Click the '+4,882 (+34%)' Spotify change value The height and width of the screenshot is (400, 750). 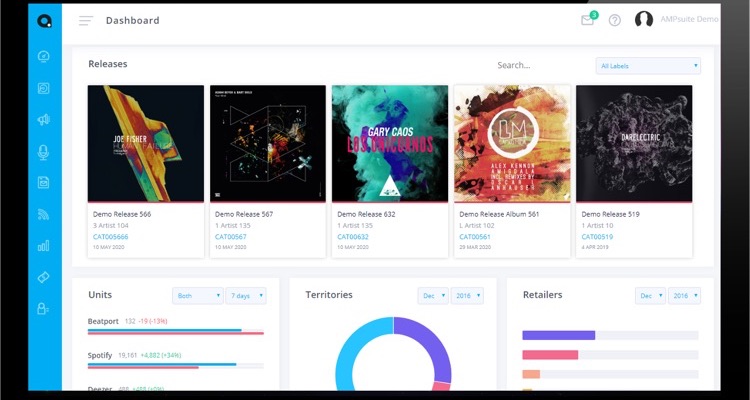click(160, 356)
